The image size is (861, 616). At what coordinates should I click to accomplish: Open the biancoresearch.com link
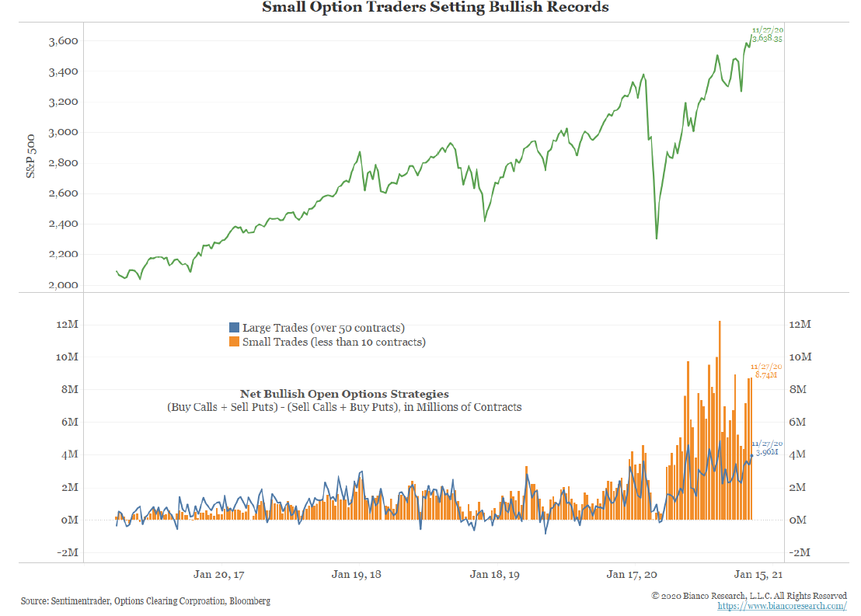pyautogui.click(x=782, y=606)
